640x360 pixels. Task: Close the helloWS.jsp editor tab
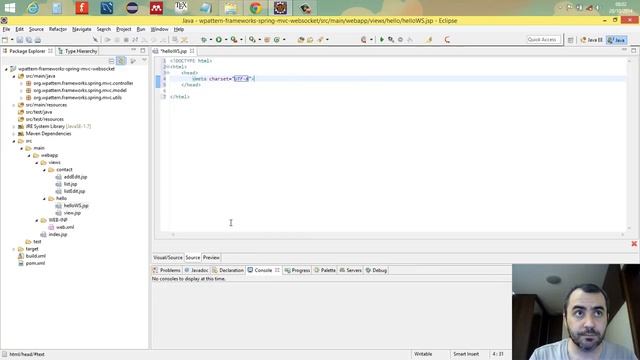(192, 51)
